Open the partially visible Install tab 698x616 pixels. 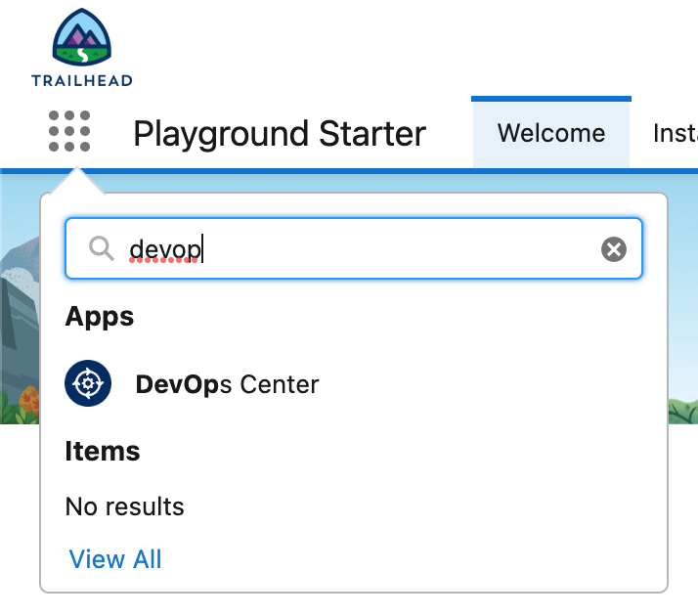coord(675,133)
